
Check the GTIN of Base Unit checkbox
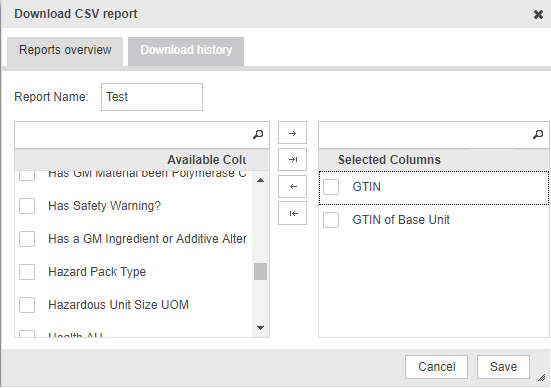click(x=331, y=220)
